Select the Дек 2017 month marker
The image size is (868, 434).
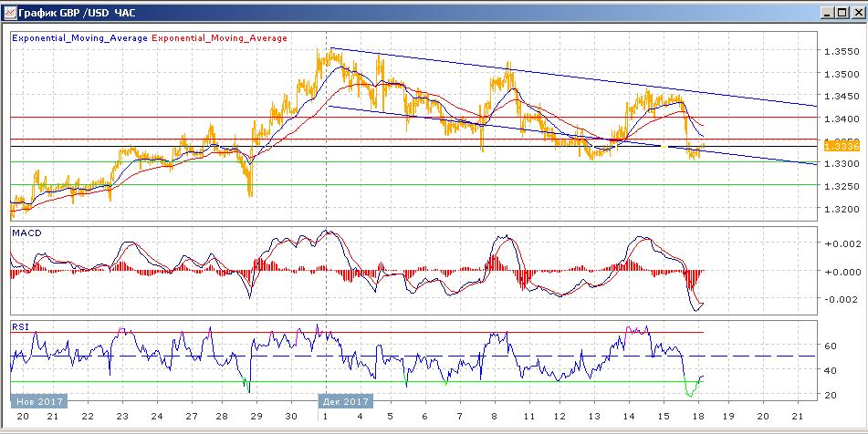[345, 401]
